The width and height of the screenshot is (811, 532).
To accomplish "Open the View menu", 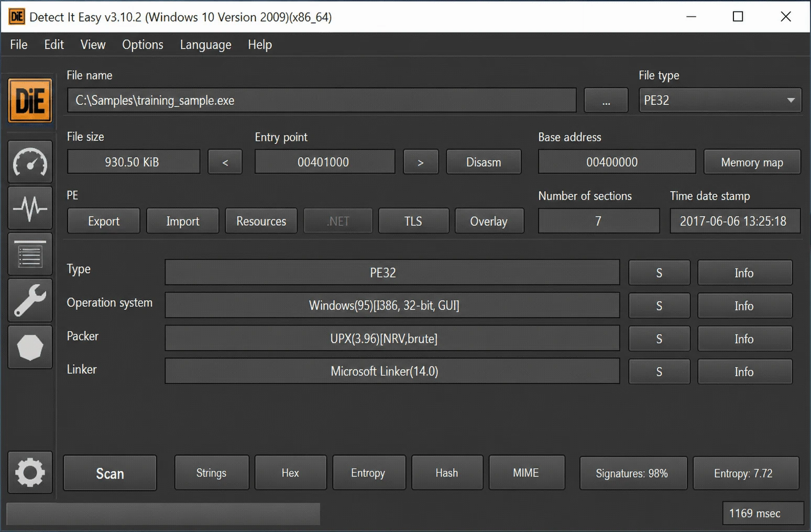I will [93, 45].
